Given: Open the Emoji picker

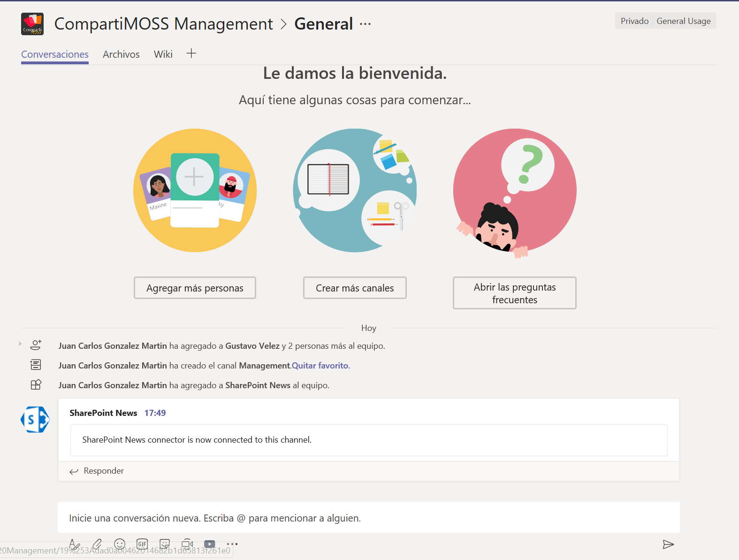Looking at the screenshot, I should (x=120, y=544).
